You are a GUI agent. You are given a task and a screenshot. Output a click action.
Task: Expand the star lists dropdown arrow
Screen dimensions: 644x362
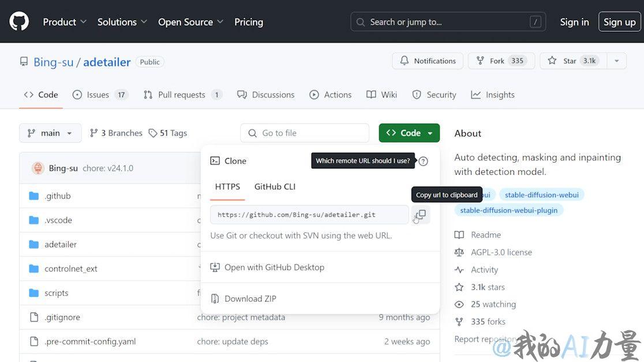click(617, 61)
